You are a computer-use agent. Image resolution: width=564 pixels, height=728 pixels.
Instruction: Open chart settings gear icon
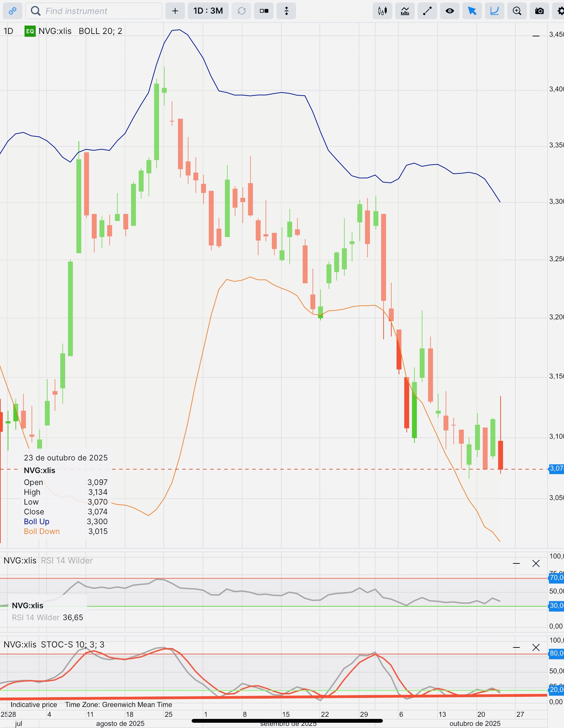(559, 11)
